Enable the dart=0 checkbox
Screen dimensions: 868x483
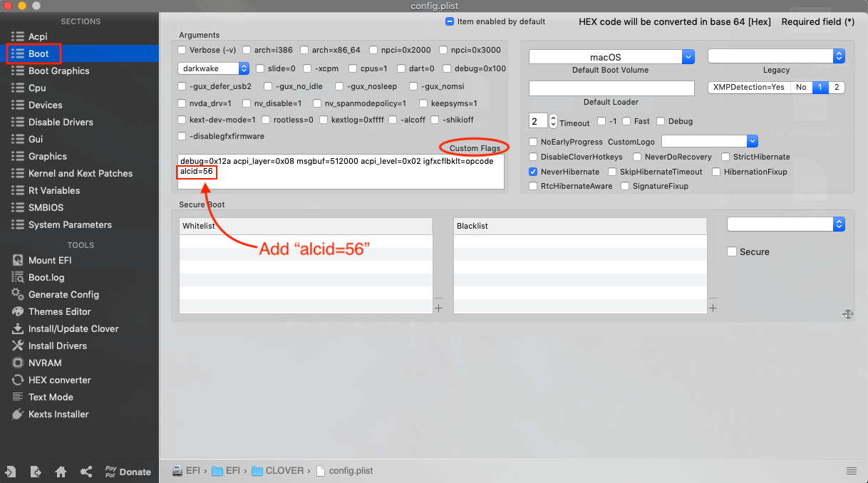(x=402, y=68)
